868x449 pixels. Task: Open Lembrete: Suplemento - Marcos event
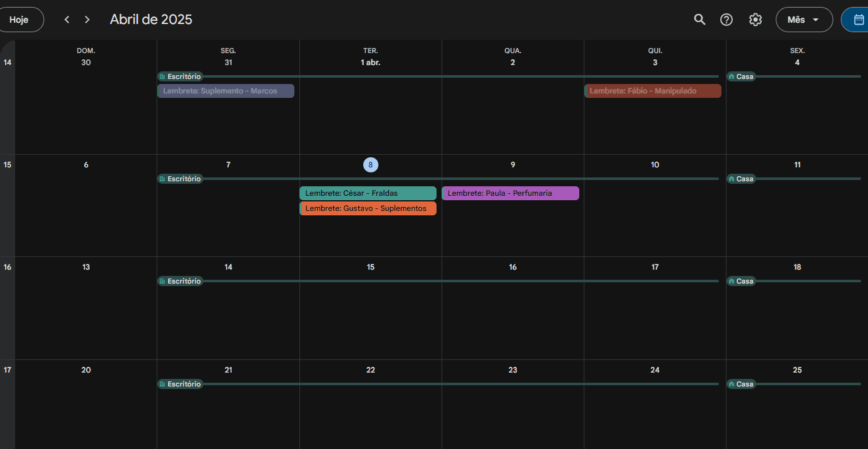coord(226,91)
